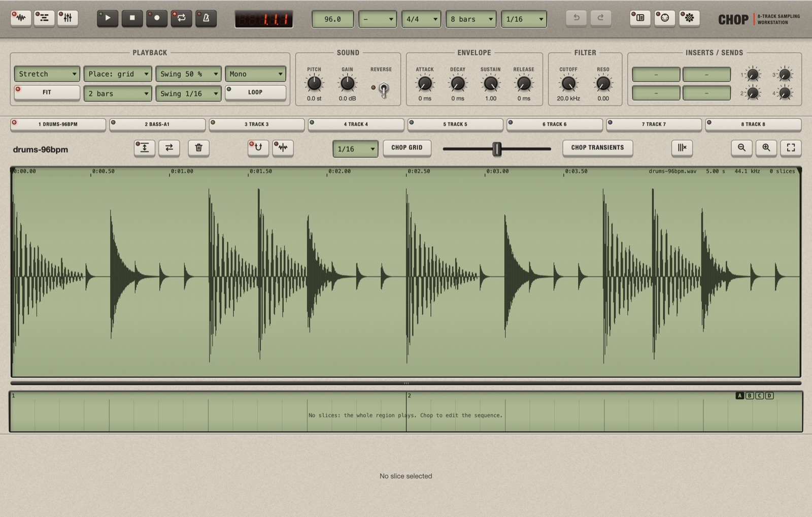Open the top bar 1/16 quantize dropdown
The height and width of the screenshot is (517, 812).
coord(524,19)
